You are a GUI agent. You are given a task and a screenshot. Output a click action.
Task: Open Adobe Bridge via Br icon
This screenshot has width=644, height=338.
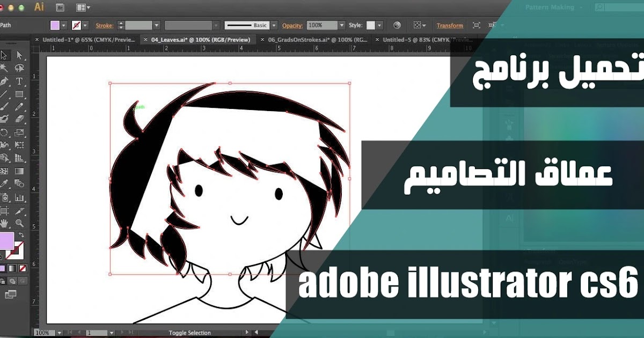click(61, 8)
